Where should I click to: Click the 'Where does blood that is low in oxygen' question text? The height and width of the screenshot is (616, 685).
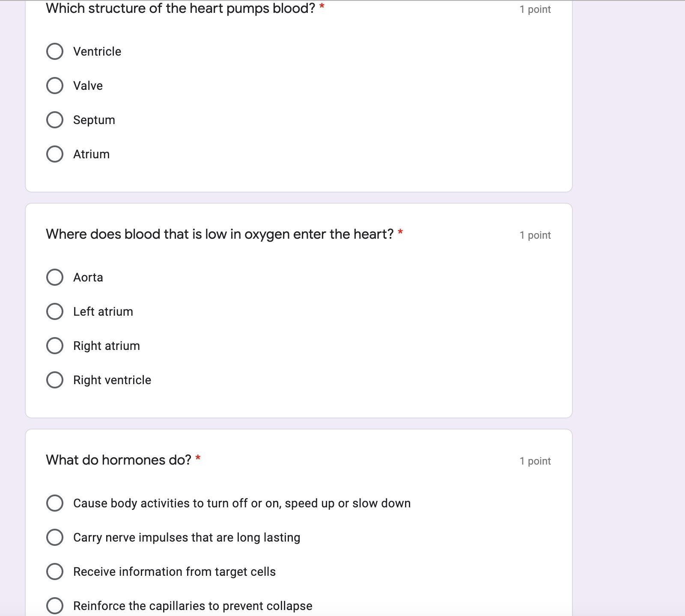tap(219, 234)
